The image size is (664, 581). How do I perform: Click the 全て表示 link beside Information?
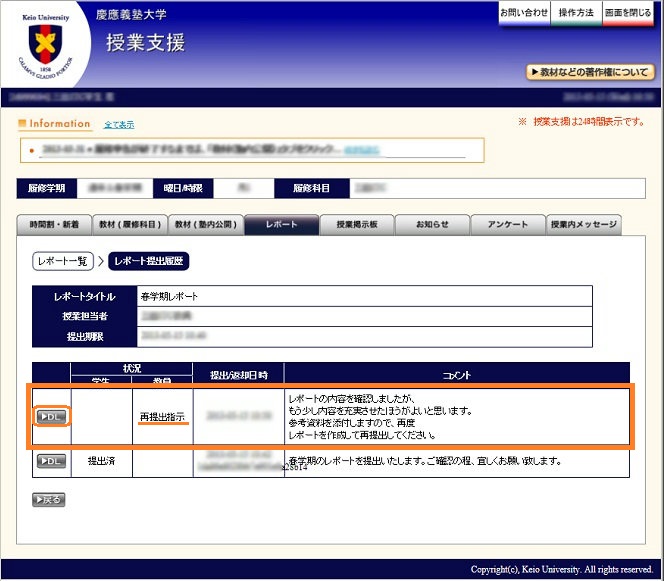click(119, 125)
